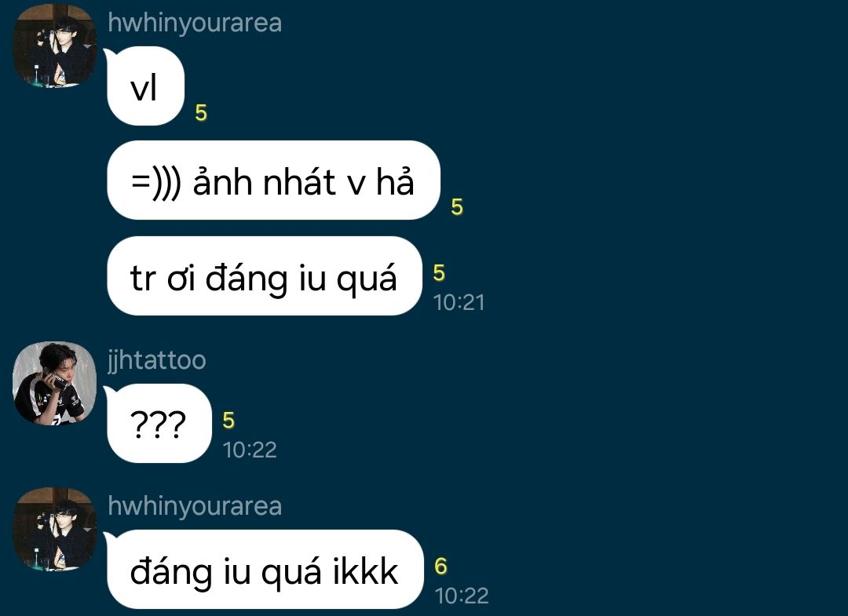
Task: Click the read count 5 beside "???"
Action: 228,421
